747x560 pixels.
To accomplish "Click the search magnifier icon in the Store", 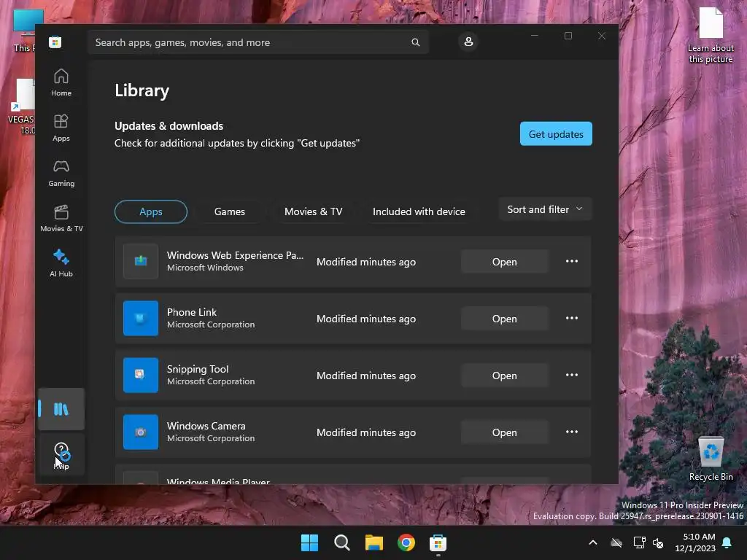I will click(x=415, y=42).
